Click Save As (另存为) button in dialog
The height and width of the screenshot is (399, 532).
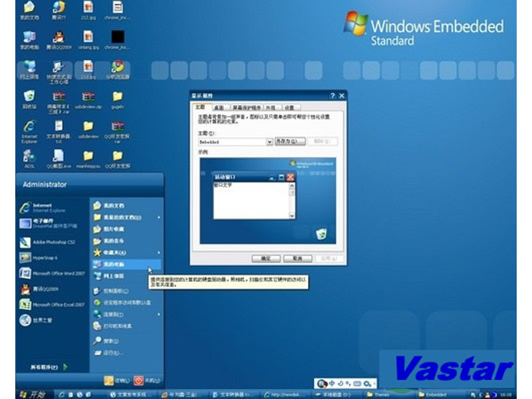pyautogui.click(x=290, y=141)
